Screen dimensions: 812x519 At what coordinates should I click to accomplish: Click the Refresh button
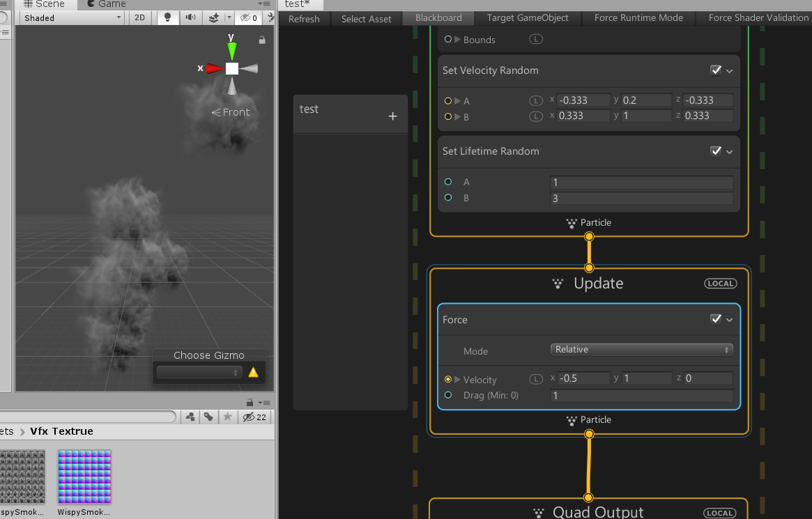pyautogui.click(x=304, y=19)
